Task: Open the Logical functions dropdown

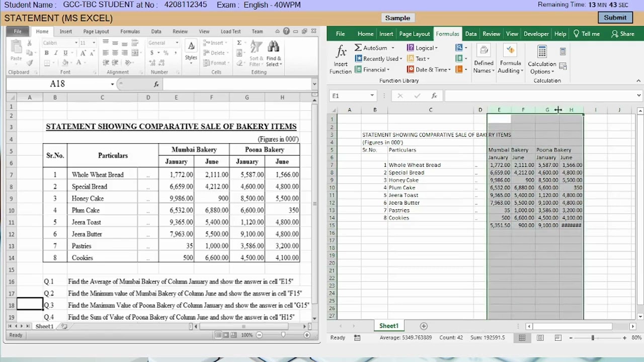Action: [422, 48]
